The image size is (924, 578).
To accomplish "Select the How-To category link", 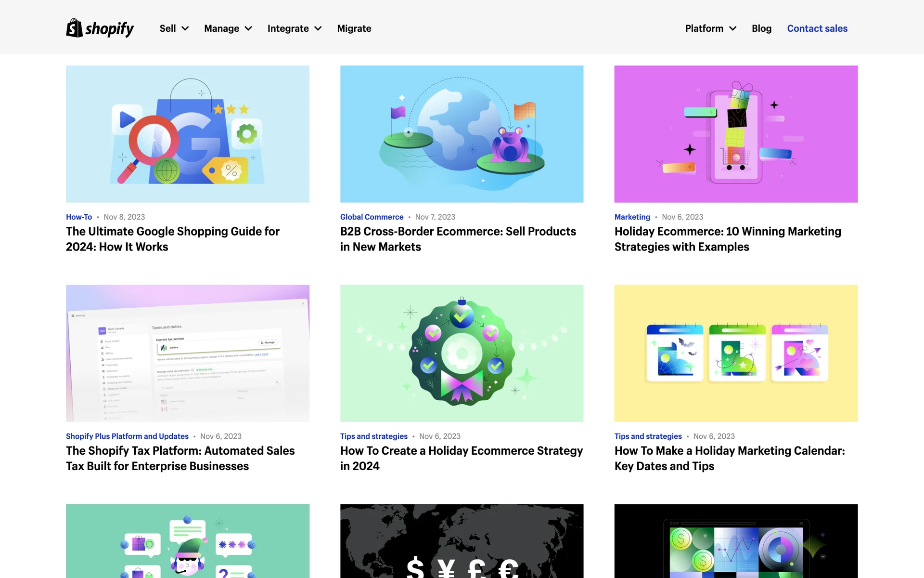I will [79, 217].
